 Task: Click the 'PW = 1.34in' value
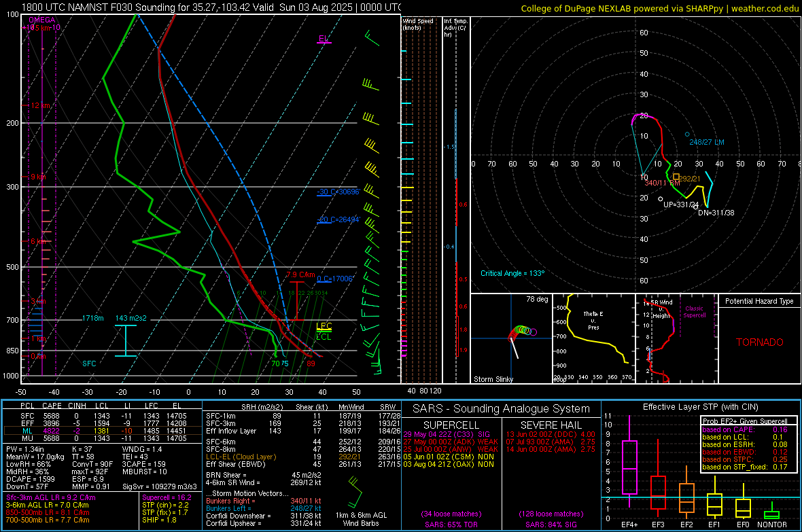[25, 449]
